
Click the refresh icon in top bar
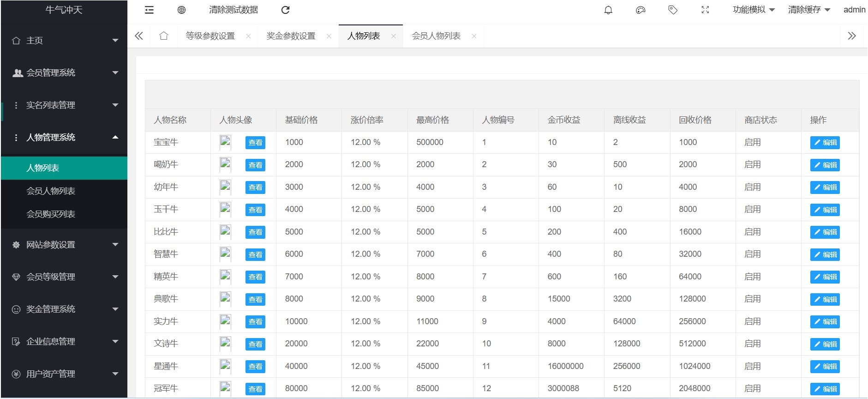point(285,10)
